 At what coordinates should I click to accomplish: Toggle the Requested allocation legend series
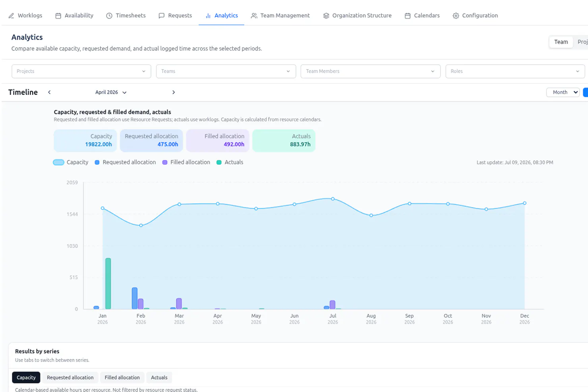(125, 162)
